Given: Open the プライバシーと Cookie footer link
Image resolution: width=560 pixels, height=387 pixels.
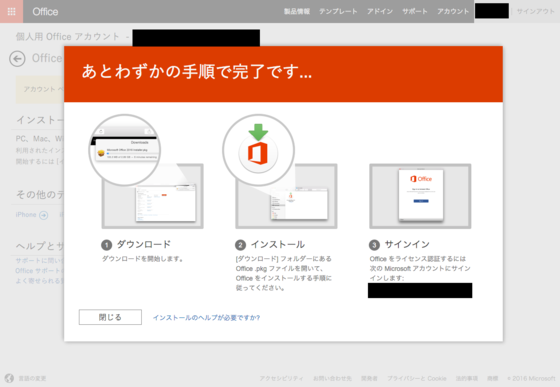Looking at the screenshot, I should [416, 378].
